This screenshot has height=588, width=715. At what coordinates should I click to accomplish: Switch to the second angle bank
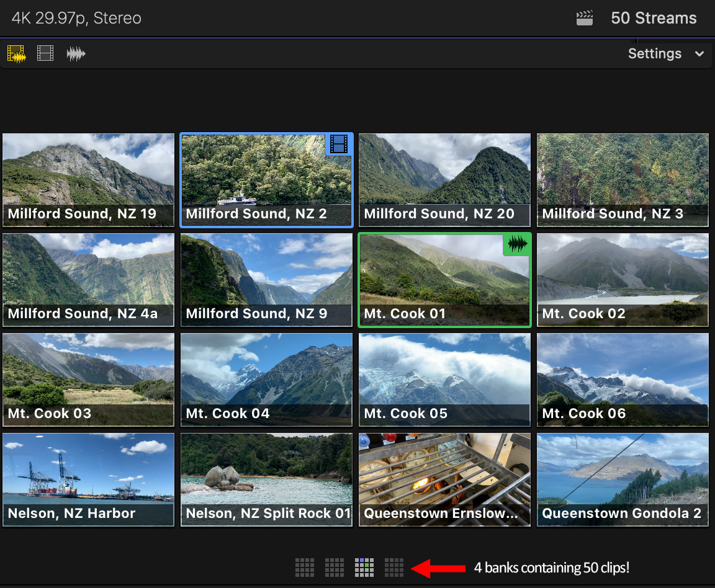tap(334, 567)
